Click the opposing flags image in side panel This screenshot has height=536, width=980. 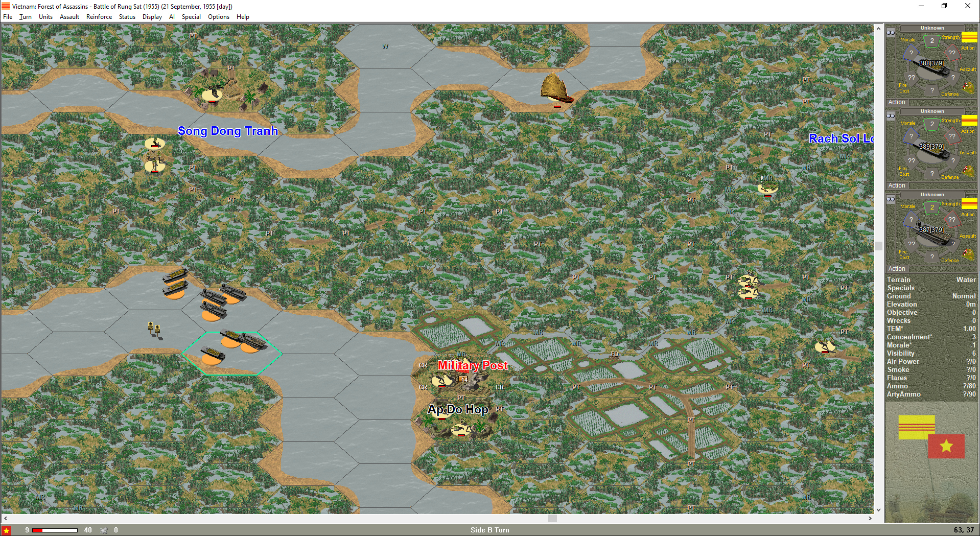(932, 437)
